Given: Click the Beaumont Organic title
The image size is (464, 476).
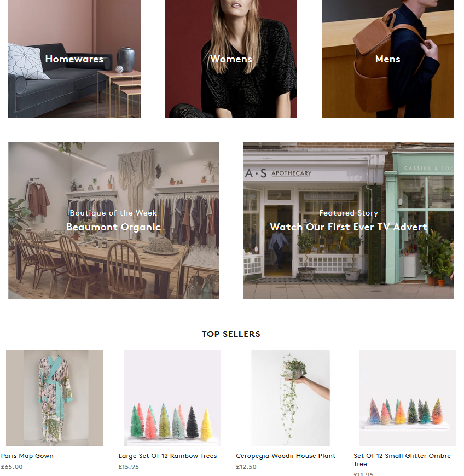Looking at the screenshot, I should click(x=113, y=227).
